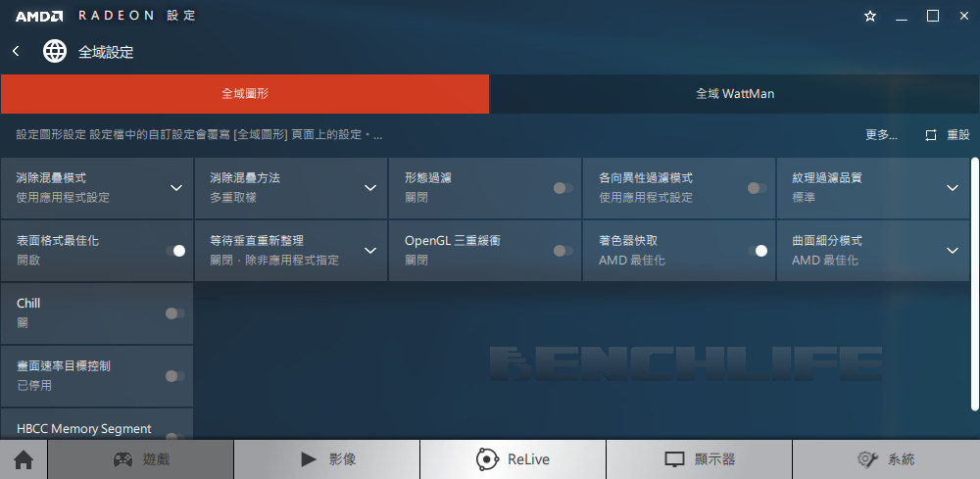Open the 系統 section label
Viewport: 980px width, 479px height.
click(902, 459)
